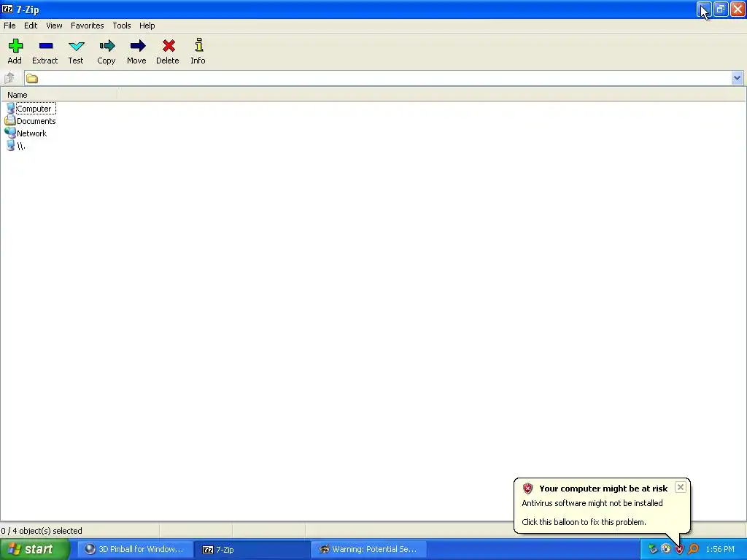
Task: Select the Network text label
Action: tap(32, 133)
